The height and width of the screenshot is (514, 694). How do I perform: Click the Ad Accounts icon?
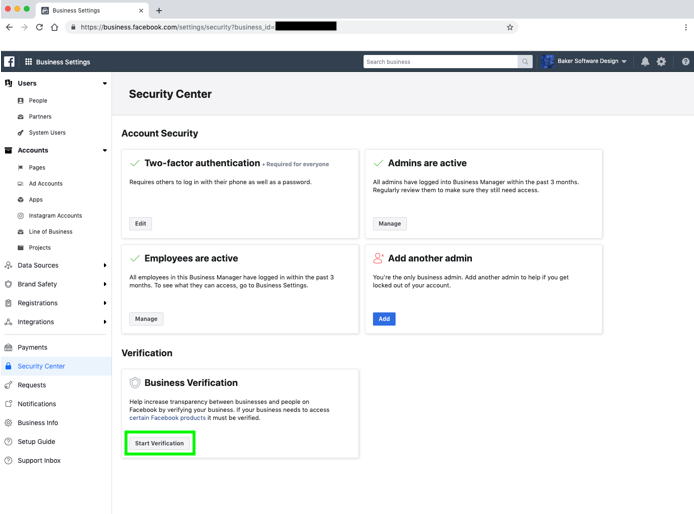(20, 183)
